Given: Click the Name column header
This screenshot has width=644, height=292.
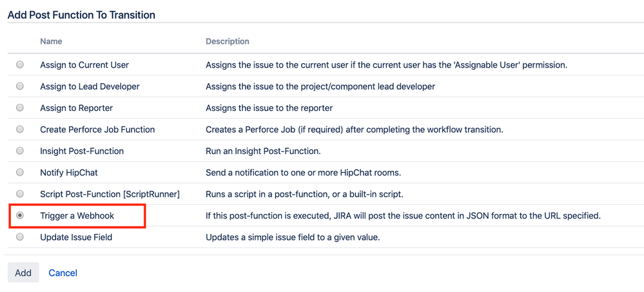Looking at the screenshot, I should pos(52,41).
